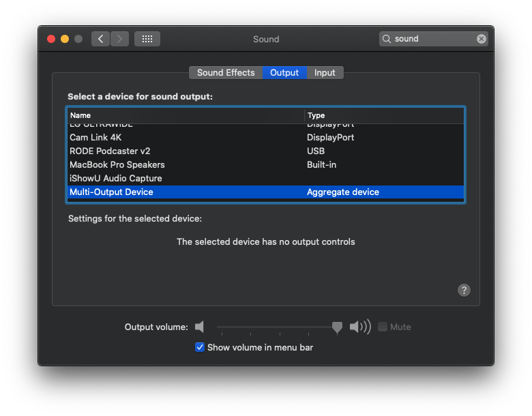Toggle the Mute checkbox

tap(383, 327)
